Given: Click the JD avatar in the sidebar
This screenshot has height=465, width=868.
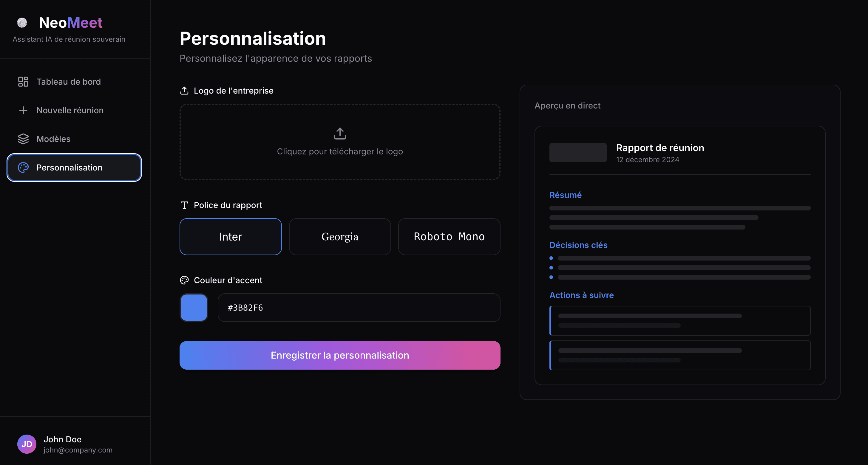Looking at the screenshot, I should pos(27,444).
